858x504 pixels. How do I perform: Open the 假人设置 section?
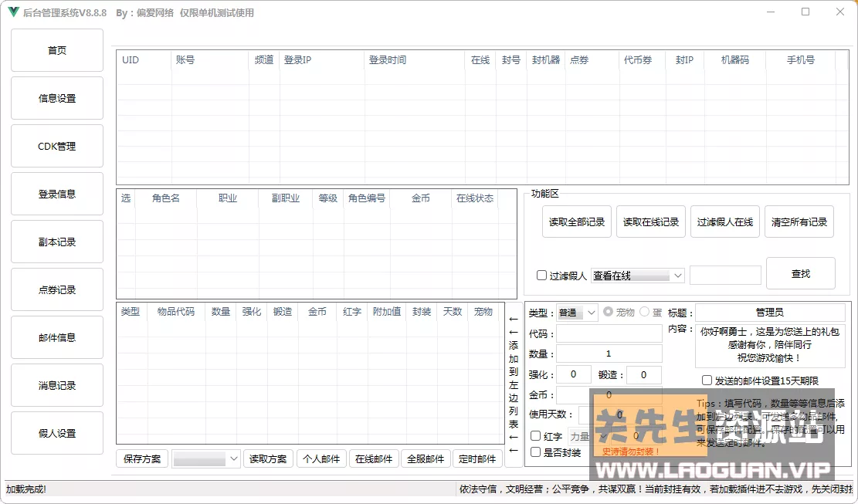56,433
